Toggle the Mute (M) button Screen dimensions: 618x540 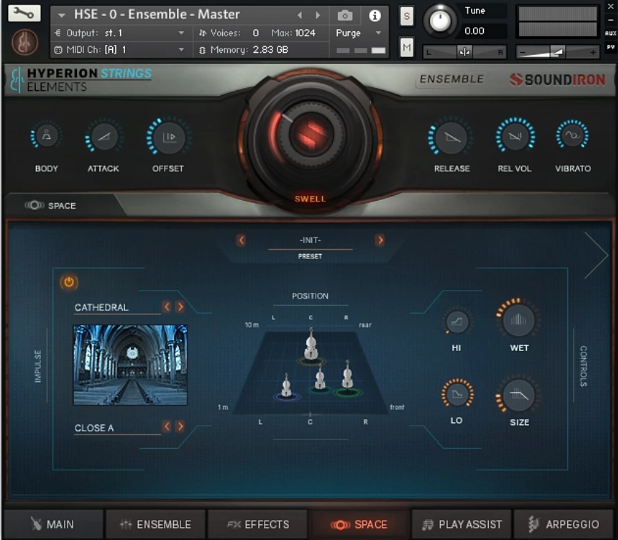pyautogui.click(x=407, y=48)
